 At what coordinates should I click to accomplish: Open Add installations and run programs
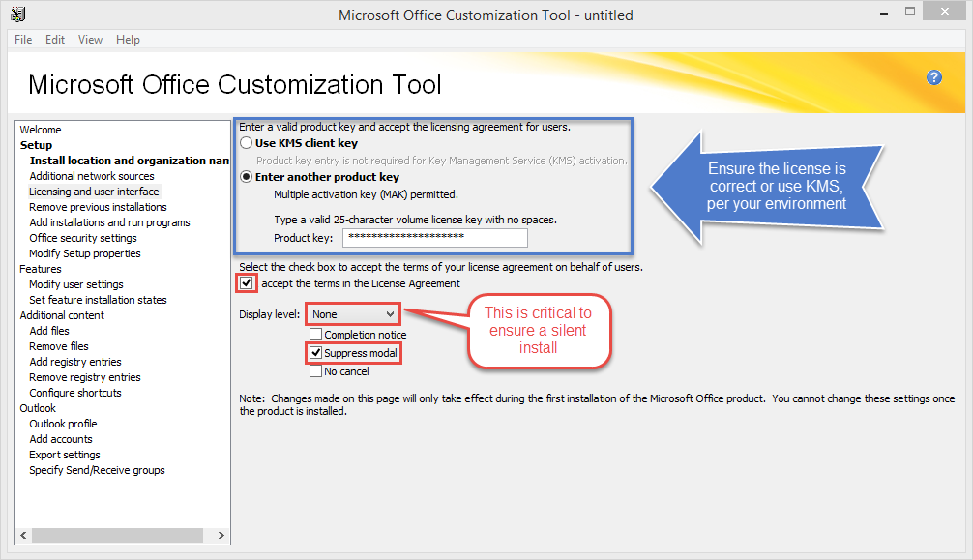110,222
